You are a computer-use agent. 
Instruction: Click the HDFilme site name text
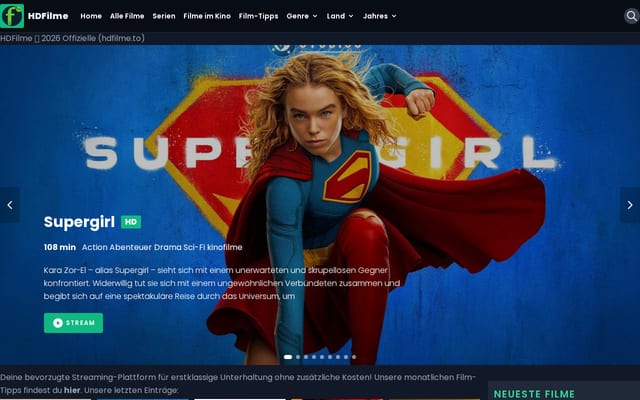pyautogui.click(x=48, y=16)
